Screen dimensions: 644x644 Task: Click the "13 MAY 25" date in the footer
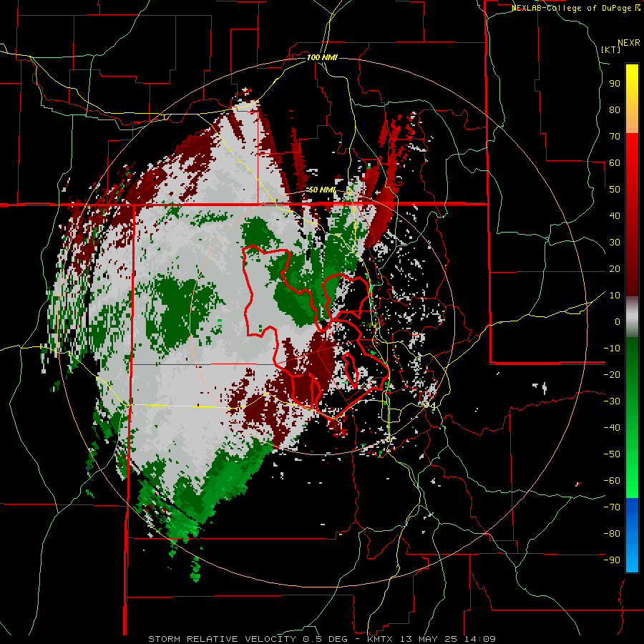click(429, 639)
